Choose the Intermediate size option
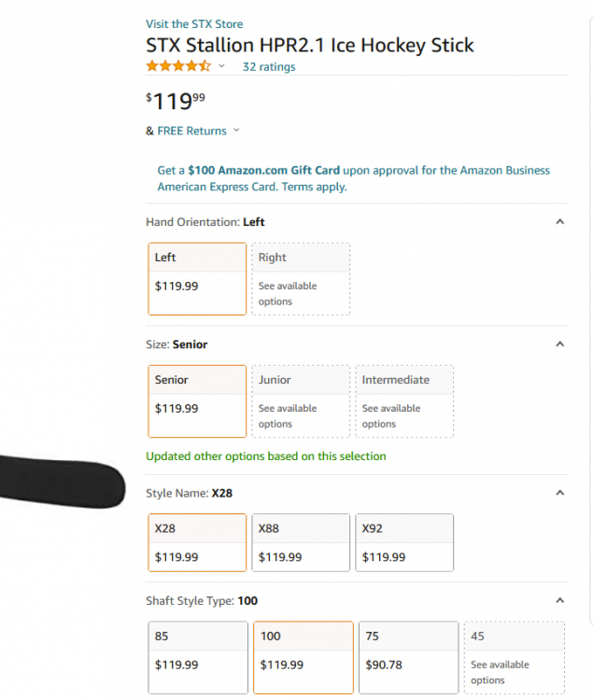This screenshot has width=593, height=700. point(404,400)
